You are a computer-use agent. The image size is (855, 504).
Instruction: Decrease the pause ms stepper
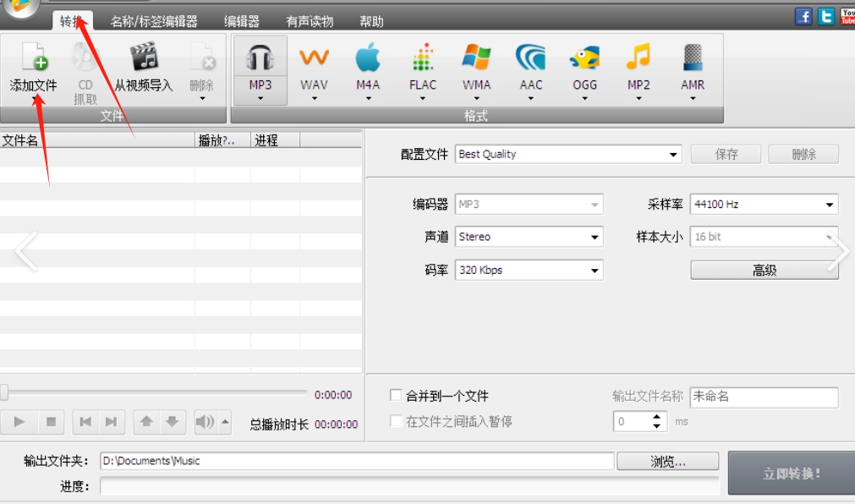pyautogui.click(x=656, y=426)
